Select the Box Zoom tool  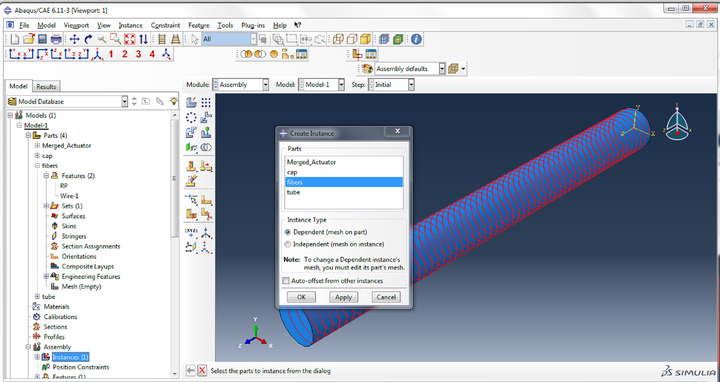tap(115, 39)
